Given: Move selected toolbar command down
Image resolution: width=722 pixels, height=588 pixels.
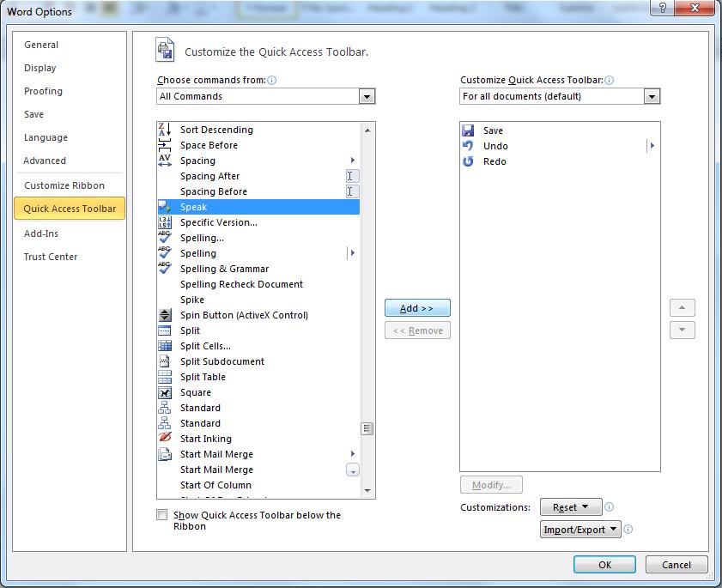Looking at the screenshot, I should click(x=682, y=330).
